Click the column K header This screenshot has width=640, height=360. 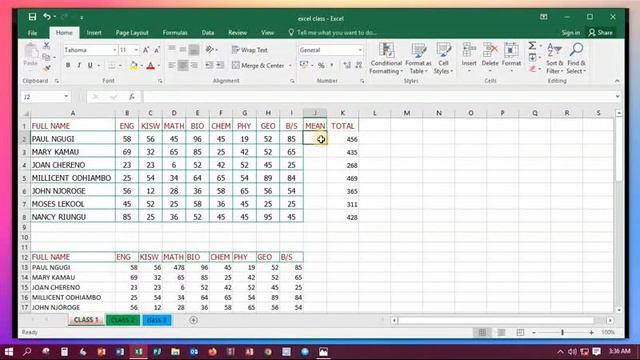point(342,113)
